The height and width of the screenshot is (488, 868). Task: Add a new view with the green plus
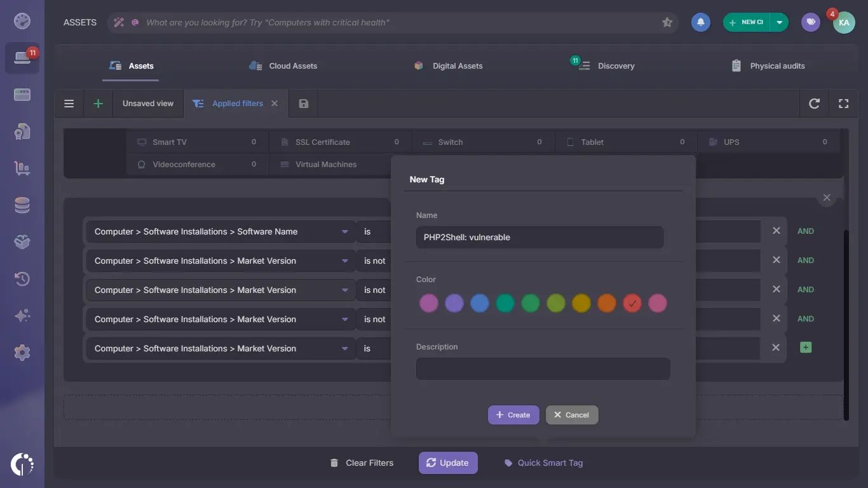pyautogui.click(x=98, y=104)
